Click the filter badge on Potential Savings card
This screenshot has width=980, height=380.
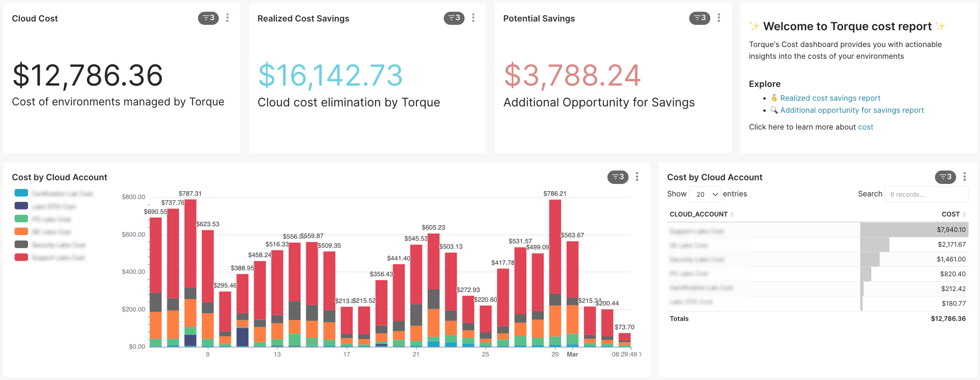pos(699,18)
